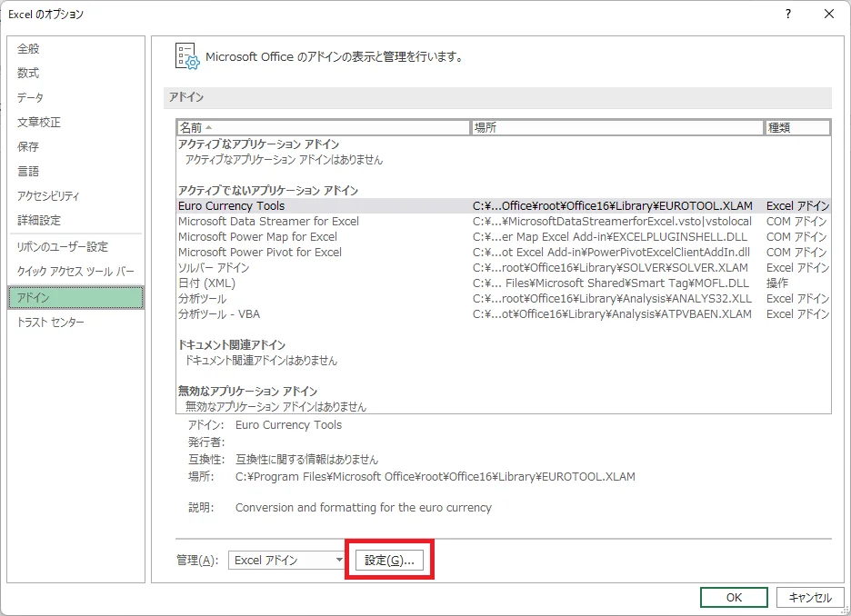Switch to トラスト センター category
Screen dimensions: 851x616
[x=51, y=323]
